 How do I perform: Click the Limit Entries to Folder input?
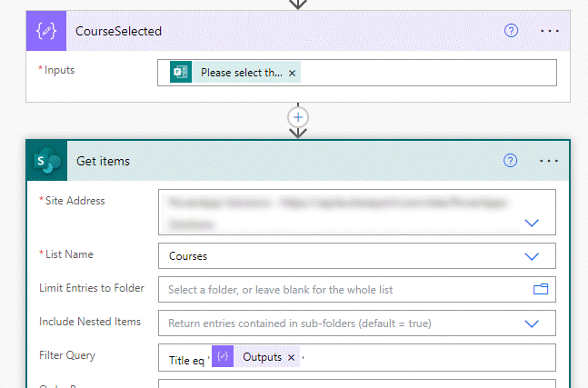coord(357,289)
